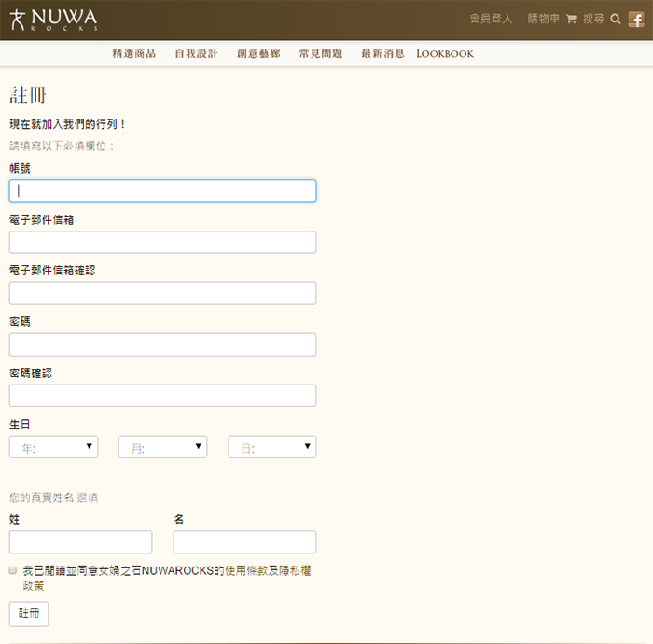The image size is (653, 644).
Task: Open the LOOKBOOK menu
Action: tap(445, 54)
